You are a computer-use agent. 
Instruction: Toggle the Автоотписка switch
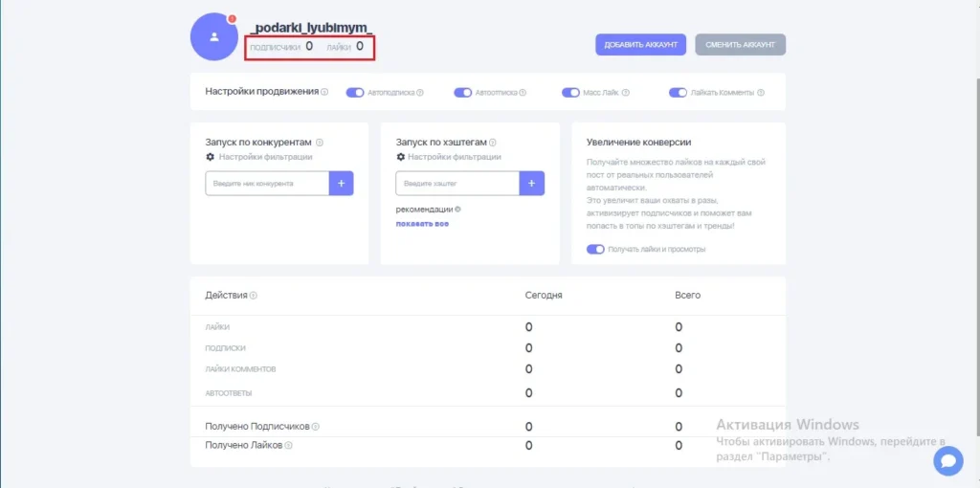click(x=463, y=93)
